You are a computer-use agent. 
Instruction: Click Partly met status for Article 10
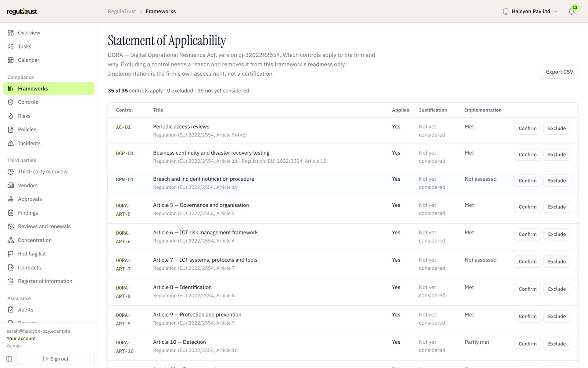pyautogui.click(x=477, y=342)
